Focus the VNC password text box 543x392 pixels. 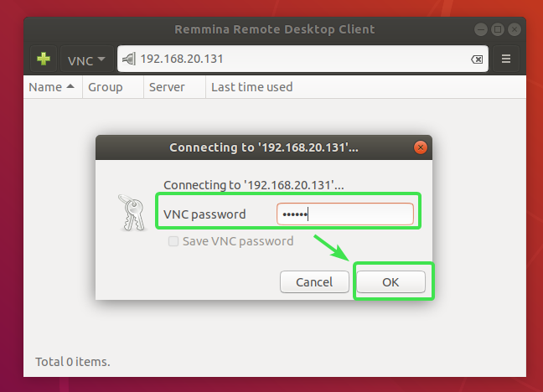(344, 214)
